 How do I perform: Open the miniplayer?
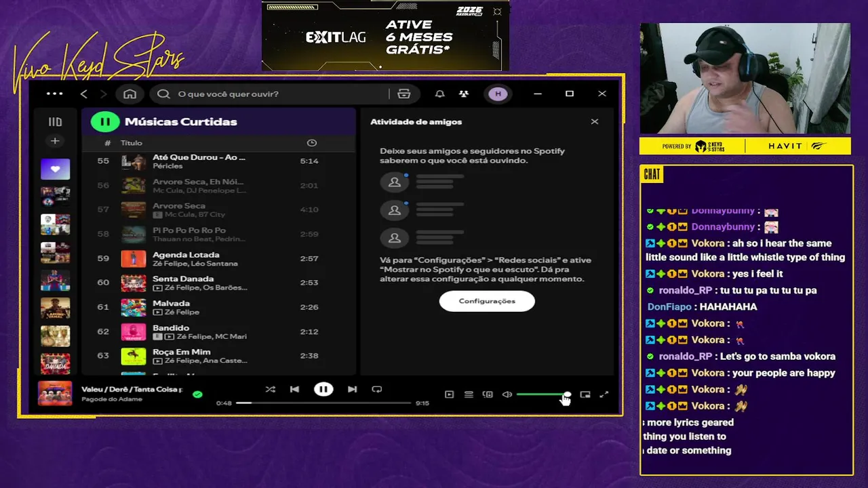click(x=585, y=394)
